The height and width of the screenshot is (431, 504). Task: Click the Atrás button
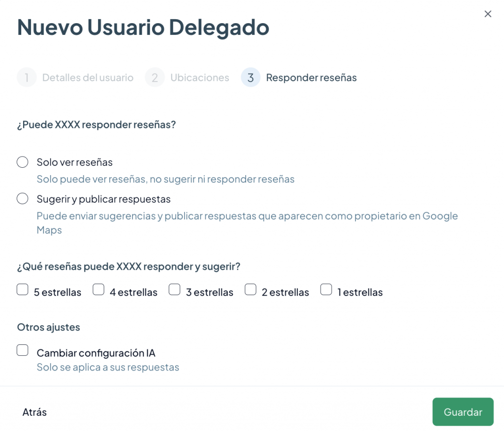click(34, 412)
